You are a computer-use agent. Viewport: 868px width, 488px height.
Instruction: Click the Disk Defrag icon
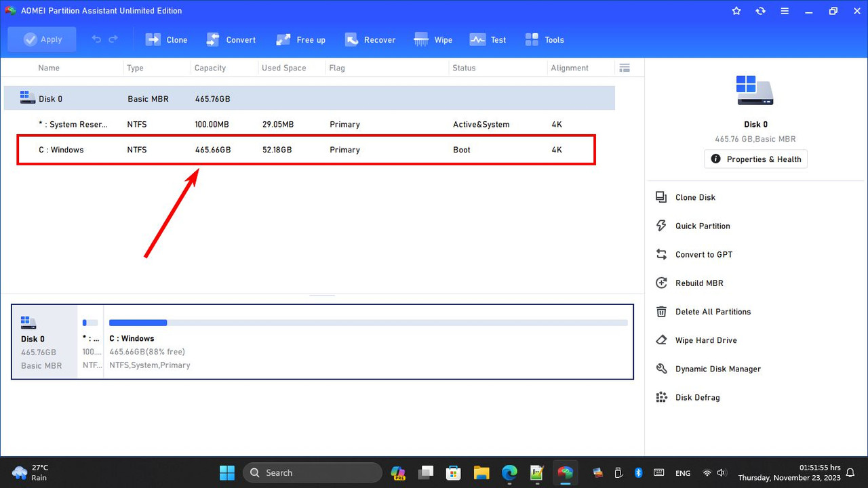[661, 397]
